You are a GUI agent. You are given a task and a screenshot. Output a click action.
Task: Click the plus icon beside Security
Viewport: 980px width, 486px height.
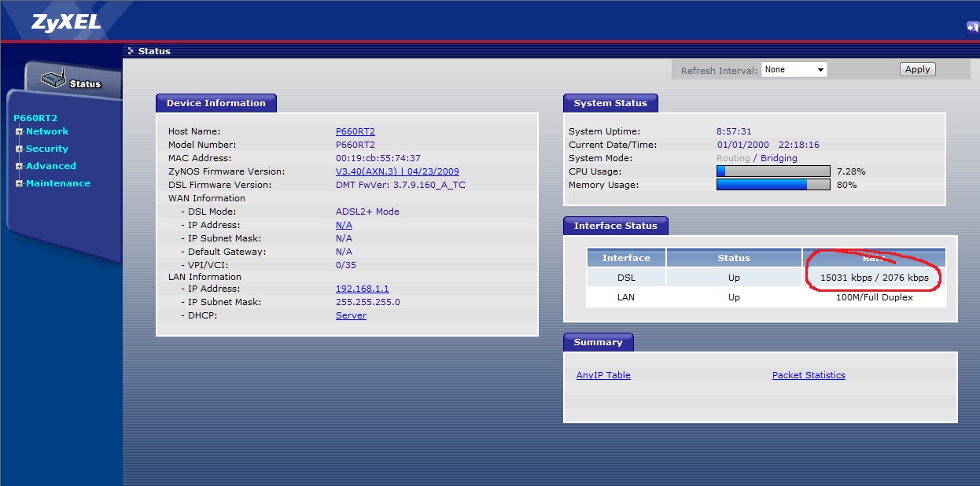pyautogui.click(x=20, y=149)
